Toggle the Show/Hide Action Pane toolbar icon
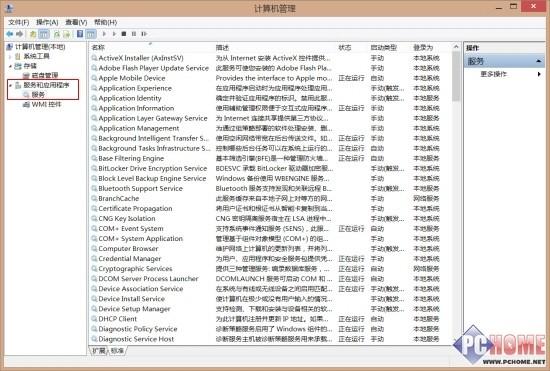The image size is (550, 371). click(x=91, y=34)
